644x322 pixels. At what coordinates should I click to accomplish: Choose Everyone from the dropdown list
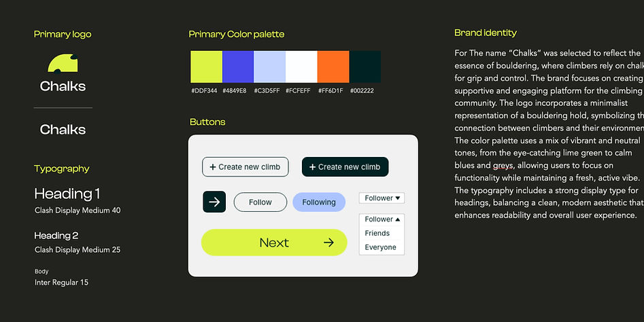click(x=380, y=247)
